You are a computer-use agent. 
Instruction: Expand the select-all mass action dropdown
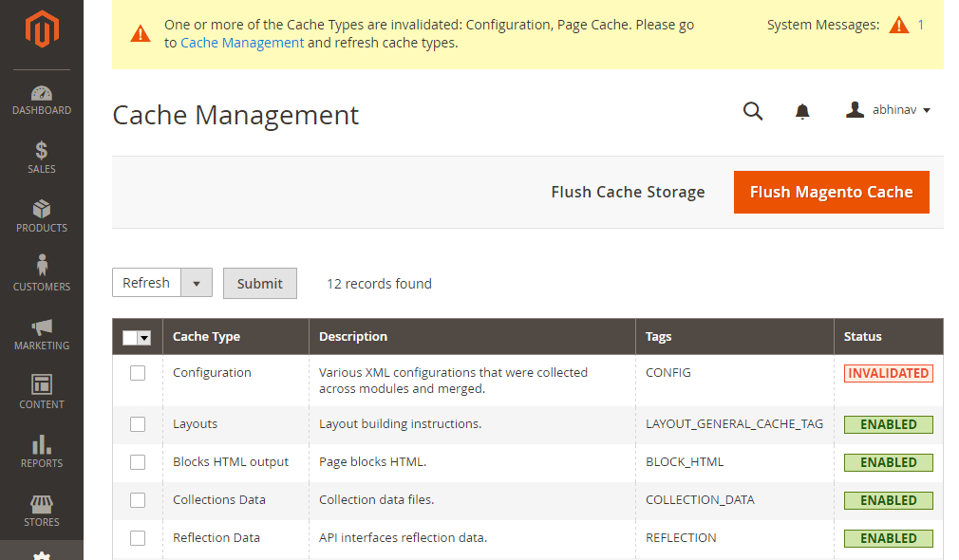[144, 338]
